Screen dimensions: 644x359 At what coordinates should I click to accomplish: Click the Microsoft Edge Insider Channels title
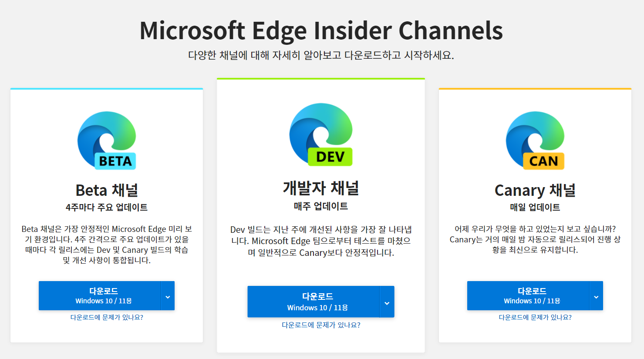click(321, 30)
